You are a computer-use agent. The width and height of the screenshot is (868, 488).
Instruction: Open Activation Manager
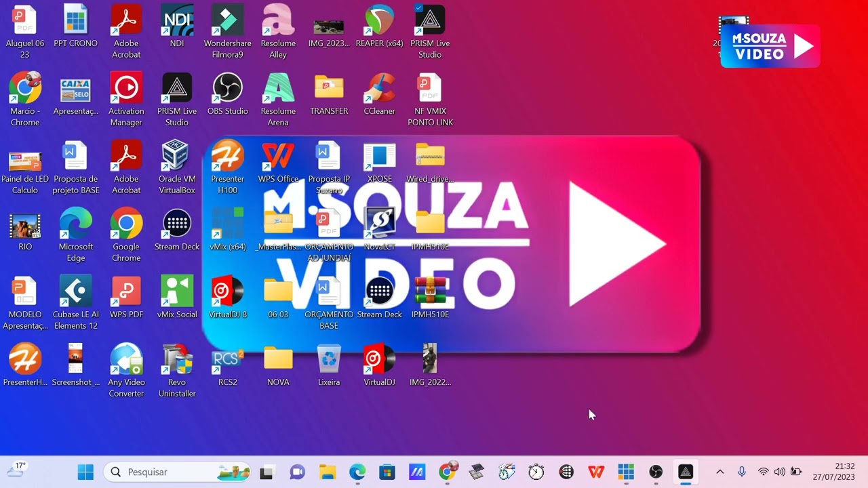coord(126,99)
